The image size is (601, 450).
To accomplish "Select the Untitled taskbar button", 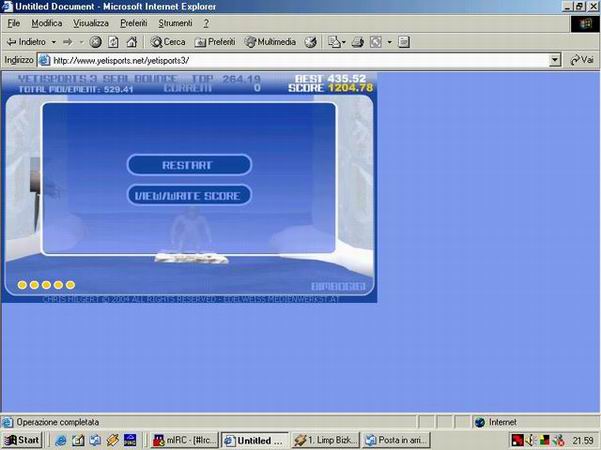I will (x=255, y=440).
